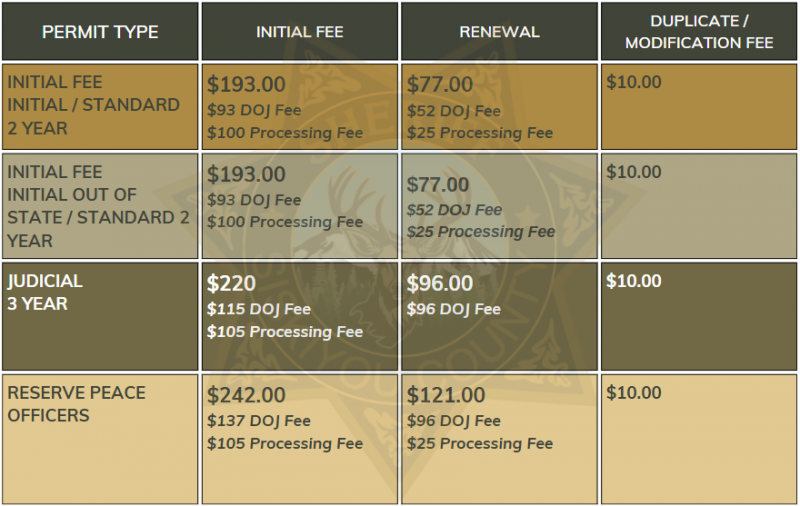
Task: Click the $121.00 renewal amount
Action: pyautogui.click(x=446, y=396)
